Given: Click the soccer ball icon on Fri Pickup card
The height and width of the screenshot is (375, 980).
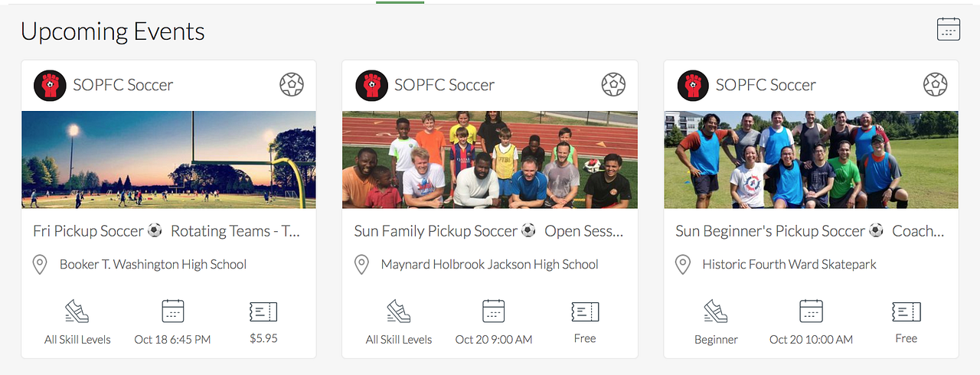Looking at the screenshot, I should (x=292, y=84).
